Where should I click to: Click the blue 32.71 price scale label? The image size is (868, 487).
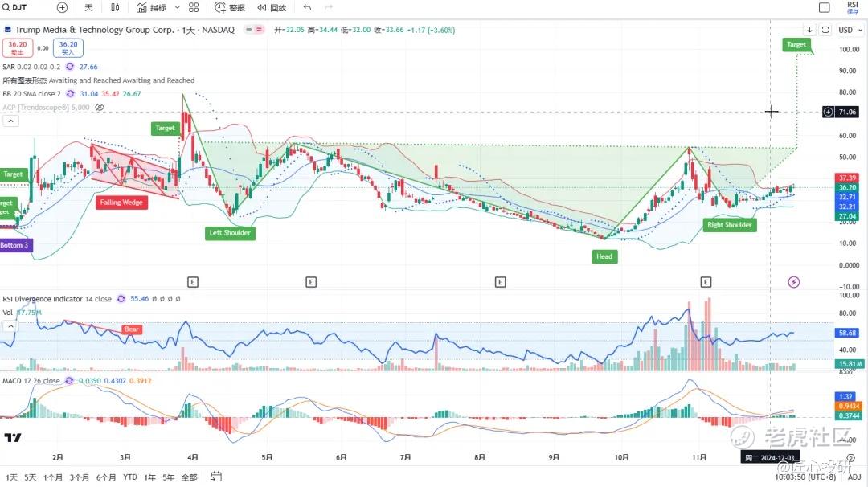pos(847,197)
